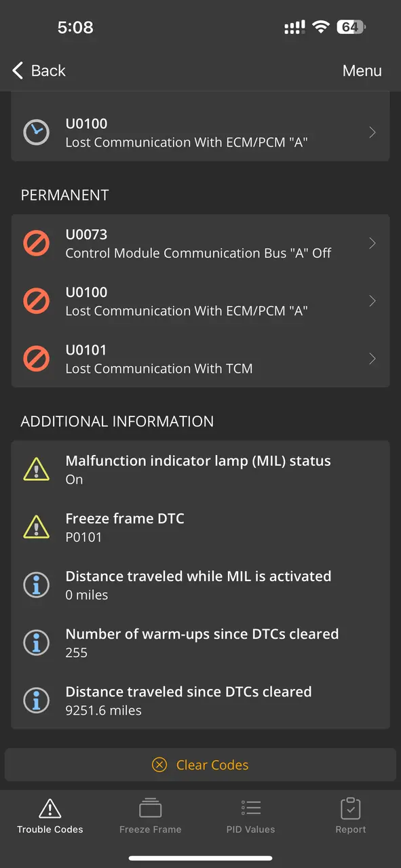Tap info icon for distance while MIL activated
Image resolution: width=401 pixels, height=868 pixels.
pyautogui.click(x=36, y=585)
